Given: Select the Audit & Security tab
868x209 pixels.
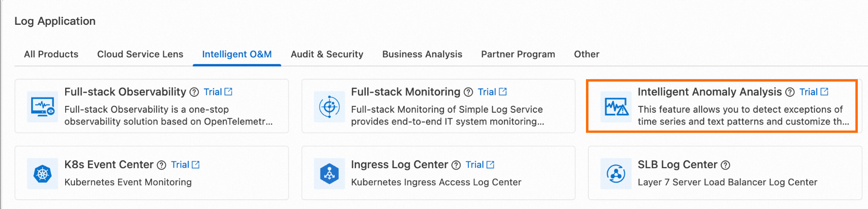Looking at the screenshot, I should click(x=327, y=54).
